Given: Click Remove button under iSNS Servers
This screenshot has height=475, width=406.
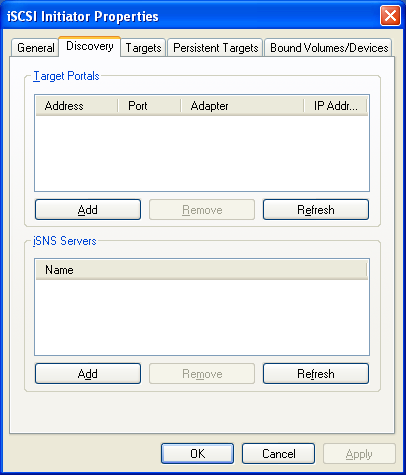Looking at the screenshot, I should (202, 374).
